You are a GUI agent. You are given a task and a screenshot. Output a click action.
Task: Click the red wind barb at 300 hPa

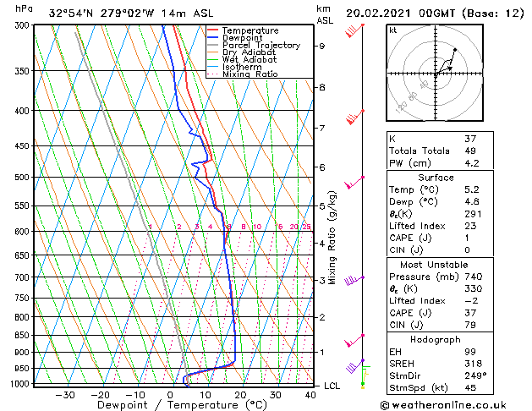[x=354, y=30]
